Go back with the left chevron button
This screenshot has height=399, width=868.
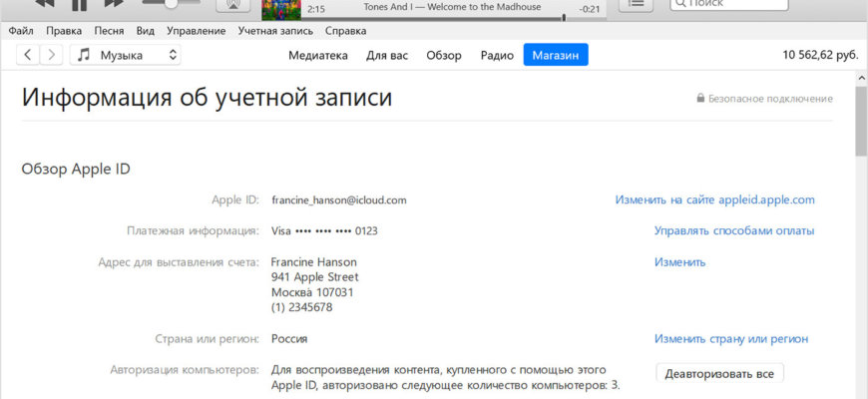(28, 55)
